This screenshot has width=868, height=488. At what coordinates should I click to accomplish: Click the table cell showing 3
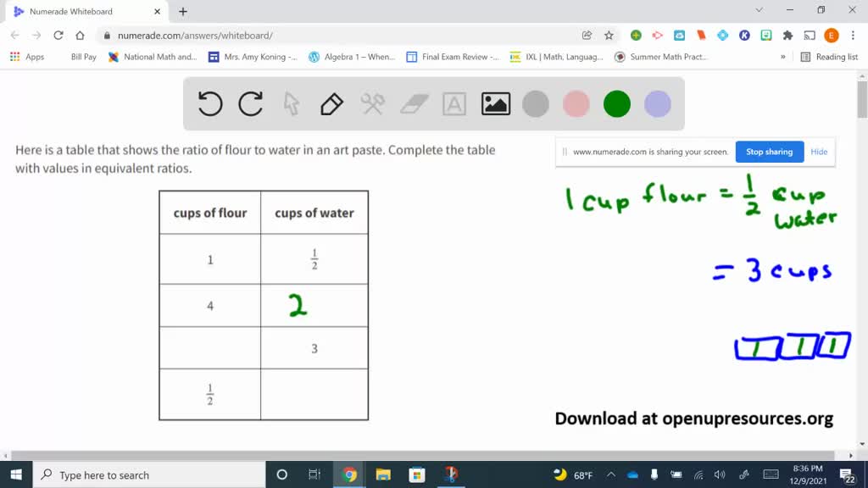(x=314, y=348)
